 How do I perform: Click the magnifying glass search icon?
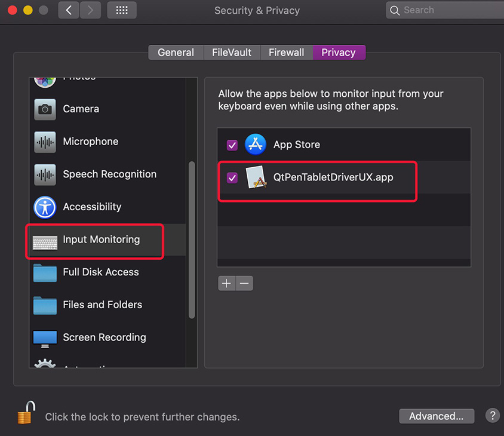(x=395, y=11)
